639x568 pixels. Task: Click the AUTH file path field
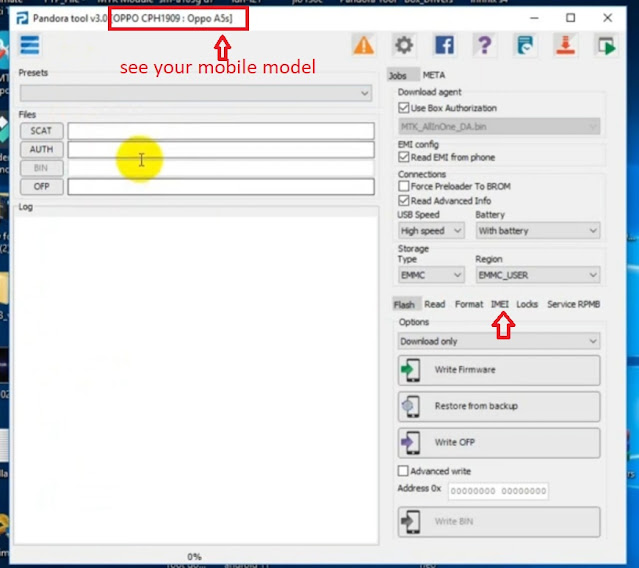click(x=221, y=150)
